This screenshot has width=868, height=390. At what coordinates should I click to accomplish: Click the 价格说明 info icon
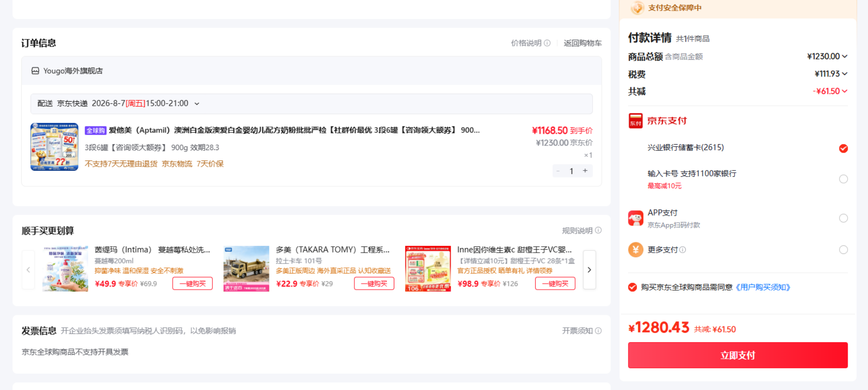pos(547,43)
